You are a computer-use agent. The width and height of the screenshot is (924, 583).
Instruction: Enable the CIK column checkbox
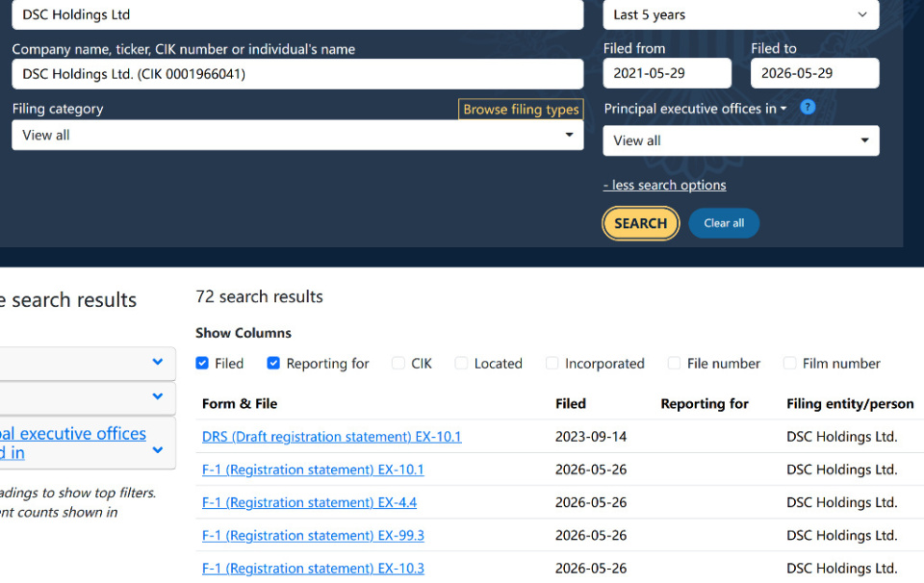point(398,363)
